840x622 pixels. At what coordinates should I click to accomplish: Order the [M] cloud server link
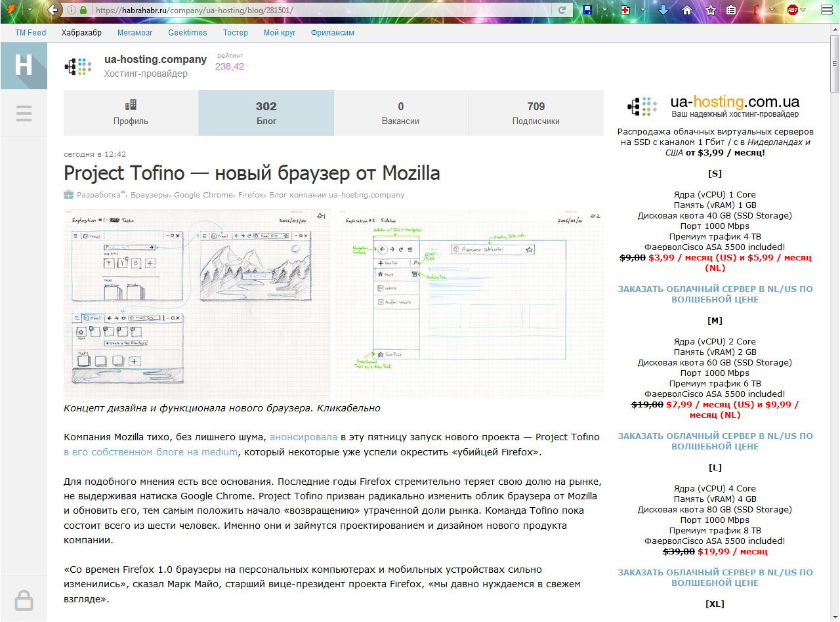coord(715,441)
